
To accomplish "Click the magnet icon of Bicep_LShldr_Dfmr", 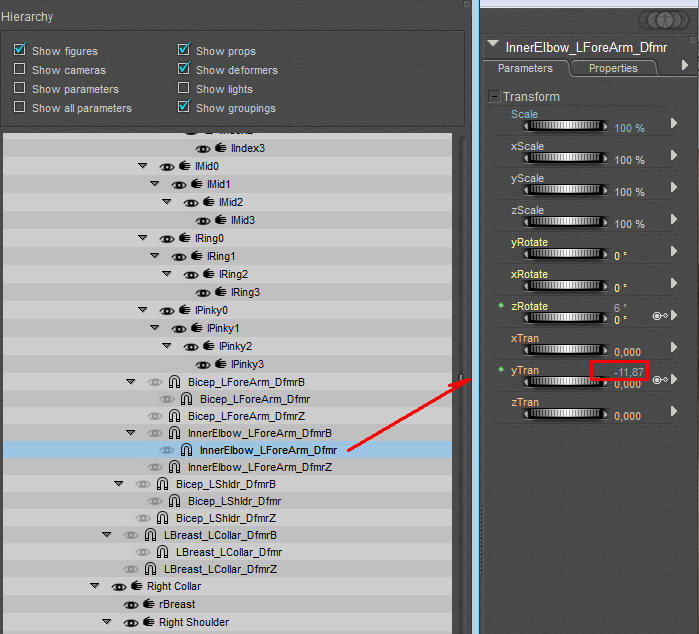I will point(174,501).
